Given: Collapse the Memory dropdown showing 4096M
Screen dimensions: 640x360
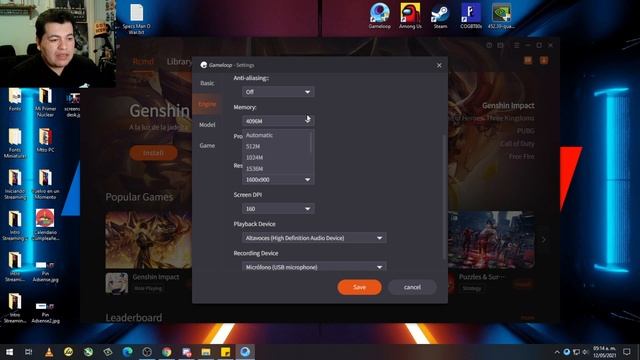Looking at the screenshot, I should (278, 121).
